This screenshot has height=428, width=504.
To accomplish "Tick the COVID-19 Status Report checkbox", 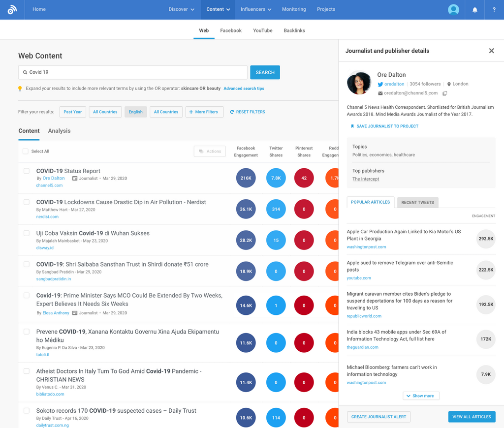I will pos(27,171).
